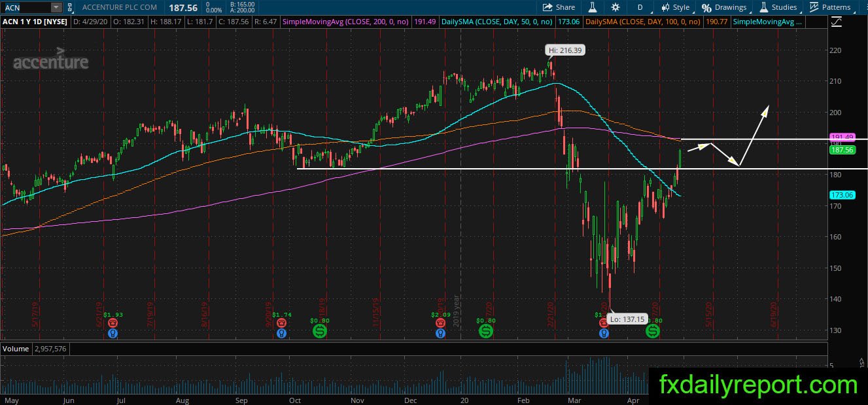Open the Patterns menu
The height and width of the screenshot is (405, 868).
831,7
